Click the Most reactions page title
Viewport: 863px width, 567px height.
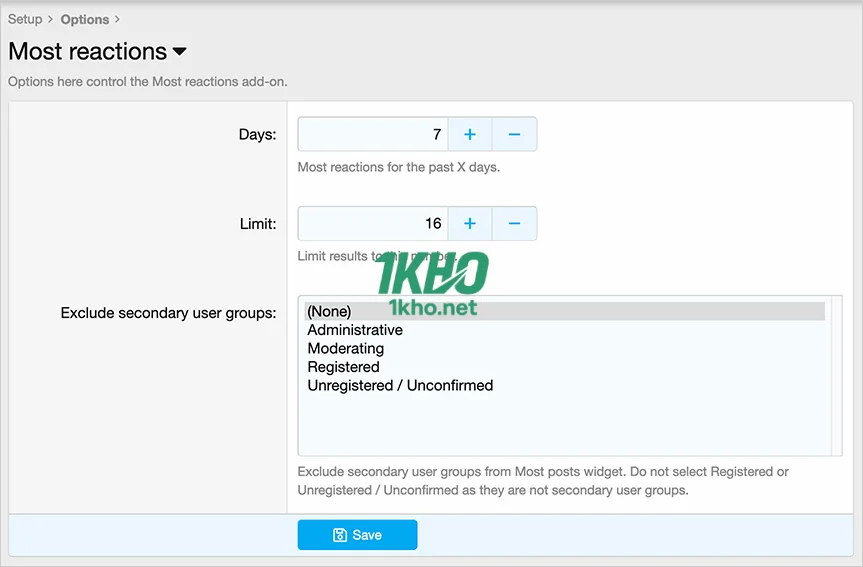[88, 52]
